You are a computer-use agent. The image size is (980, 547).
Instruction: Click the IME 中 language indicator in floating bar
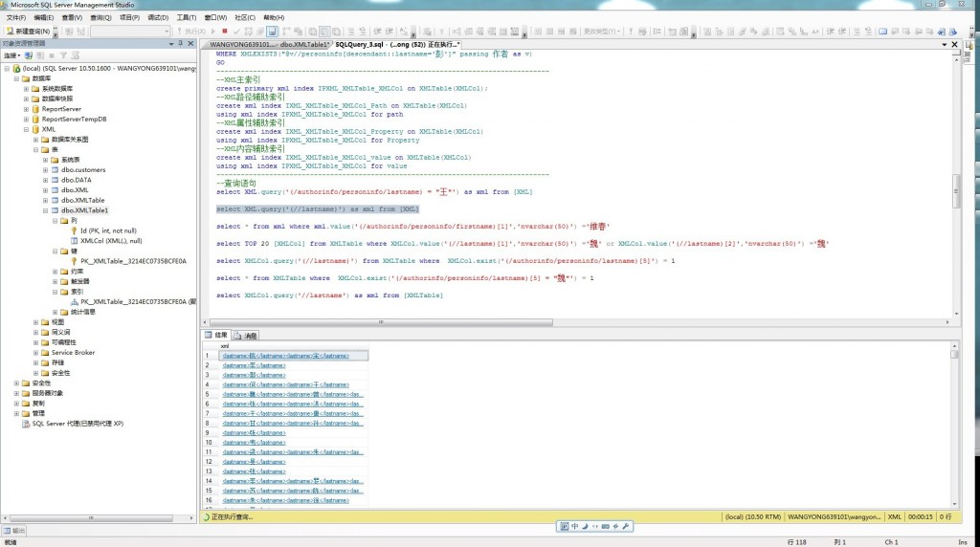(x=574, y=526)
